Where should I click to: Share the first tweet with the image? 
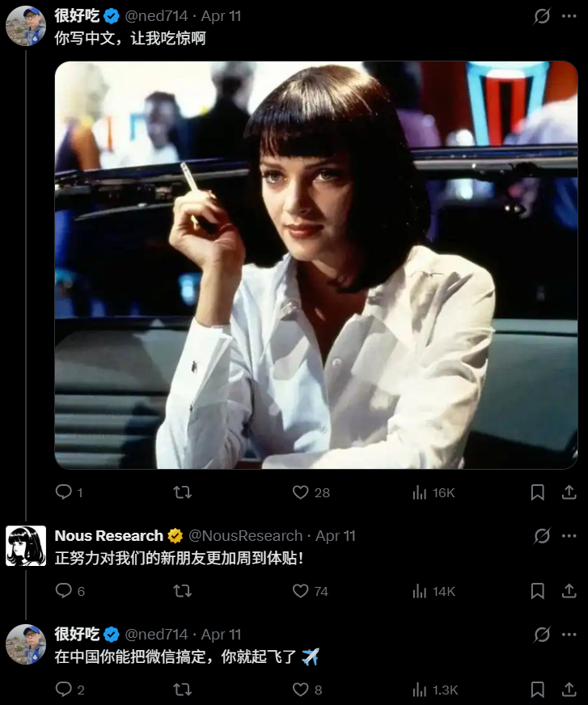point(569,492)
